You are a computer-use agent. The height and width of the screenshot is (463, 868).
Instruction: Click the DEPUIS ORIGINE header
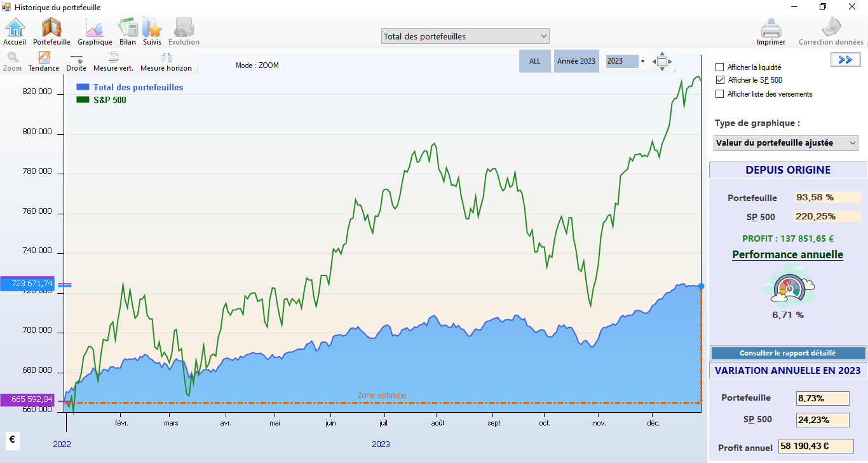coord(788,170)
